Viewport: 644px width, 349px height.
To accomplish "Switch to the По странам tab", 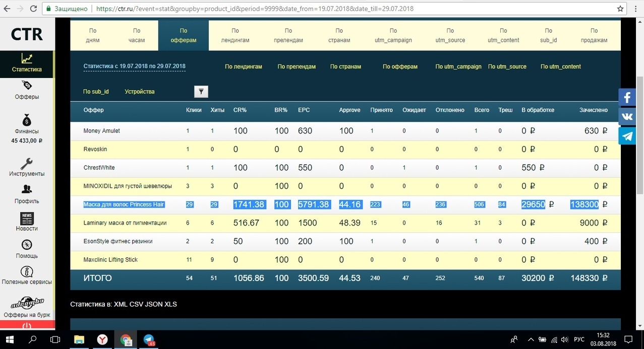I will coord(339,35).
